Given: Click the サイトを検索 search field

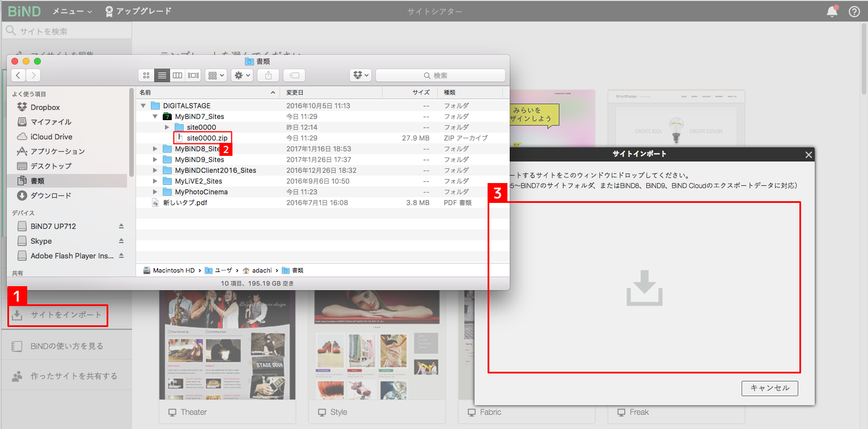Looking at the screenshot, I should [x=67, y=31].
